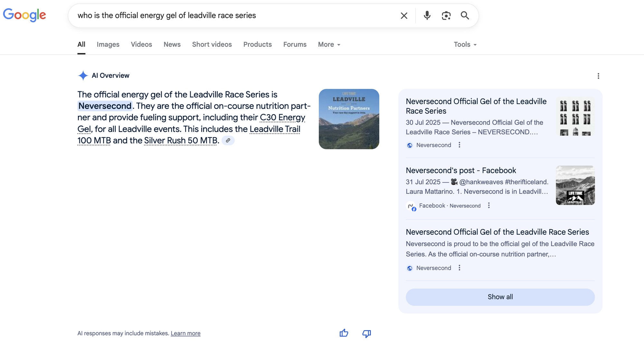Screen dimensions: 644x352
Task: Open AI Overview three-dot options menu
Action: coord(598,76)
